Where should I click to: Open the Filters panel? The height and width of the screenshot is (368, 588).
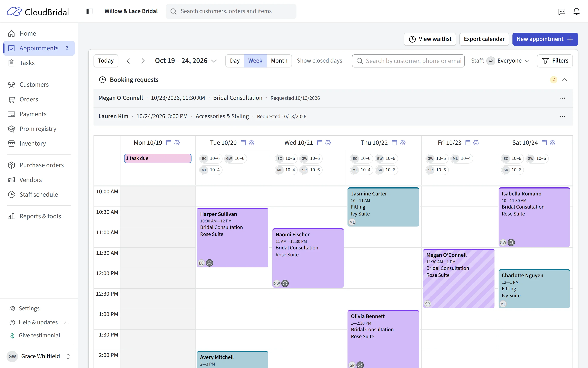555,61
